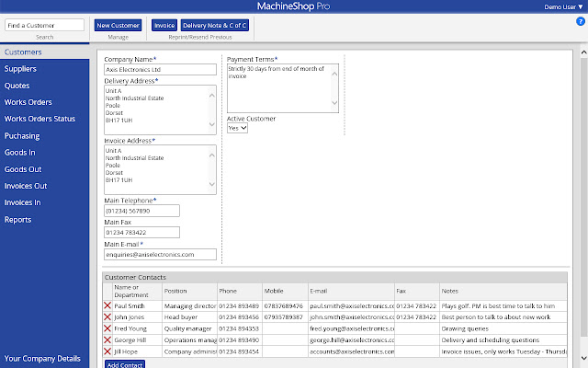Select Works Orders Status in sidebar
The width and height of the screenshot is (588, 368).
[40, 119]
